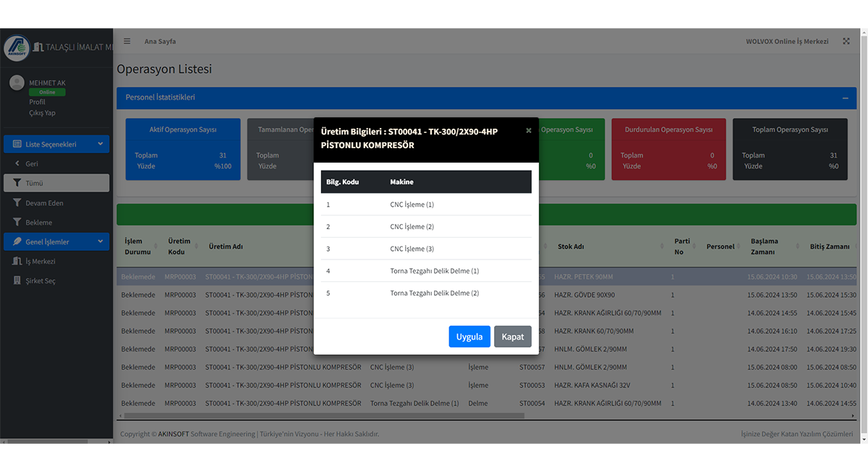Click the table's horizontal scrollbar
This screenshot has width=868, height=472.
tap(324, 416)
